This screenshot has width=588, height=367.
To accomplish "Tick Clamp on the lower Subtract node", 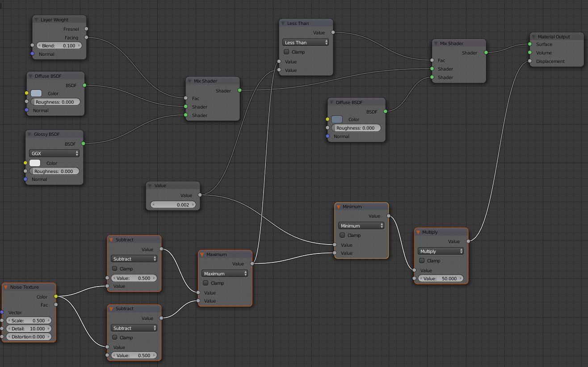I will click(x=115, y=337).
